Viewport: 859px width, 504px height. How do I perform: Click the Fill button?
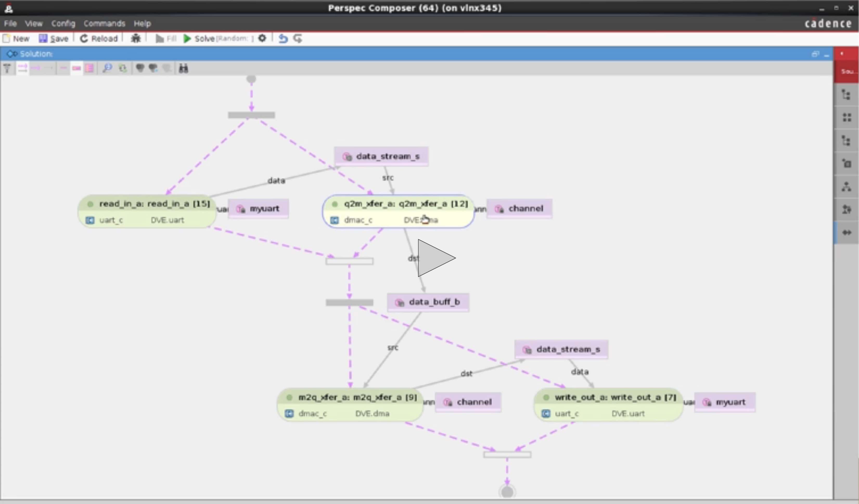pos(166,38)
